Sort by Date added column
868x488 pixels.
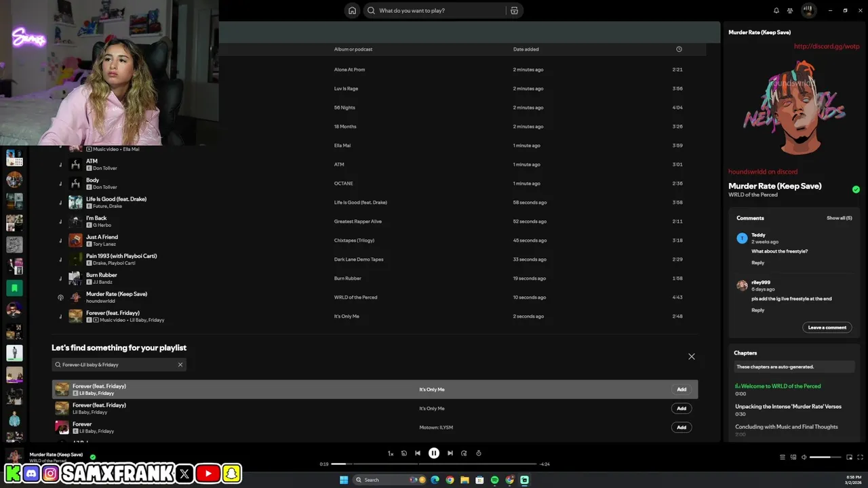(x=526, y=49)
